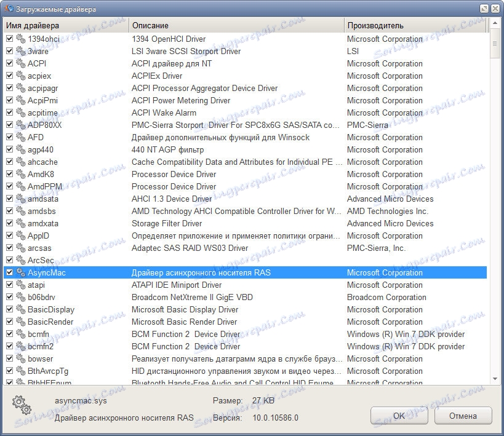Click 'Broadcom NetXtreme II GigE VBD' description
504x436 pixels.
pyautogui.click(x=192, y=297)
